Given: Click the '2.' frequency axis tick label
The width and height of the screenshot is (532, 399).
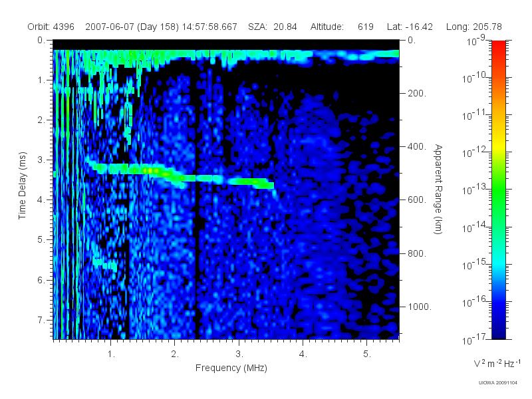Looking at the screenshot, I should (x=175, y=354).
